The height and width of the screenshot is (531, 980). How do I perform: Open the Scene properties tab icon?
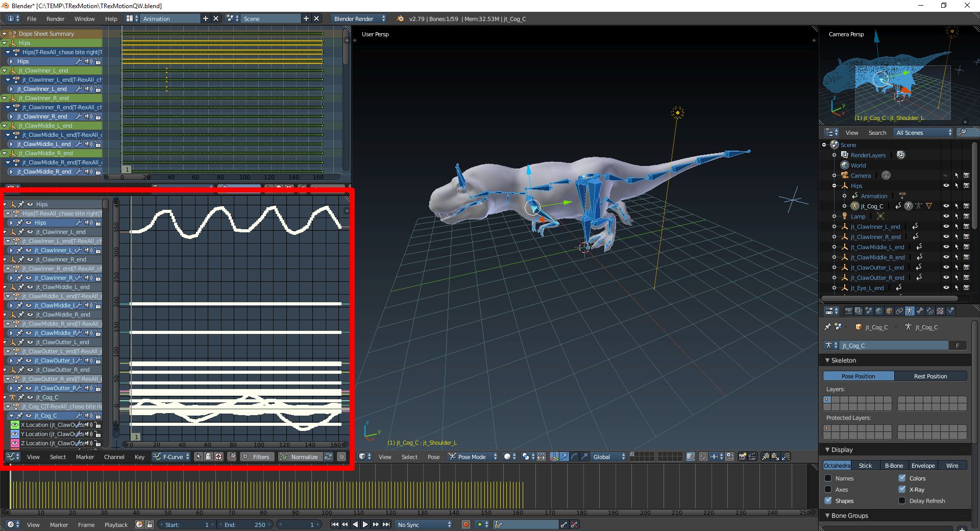869,311
